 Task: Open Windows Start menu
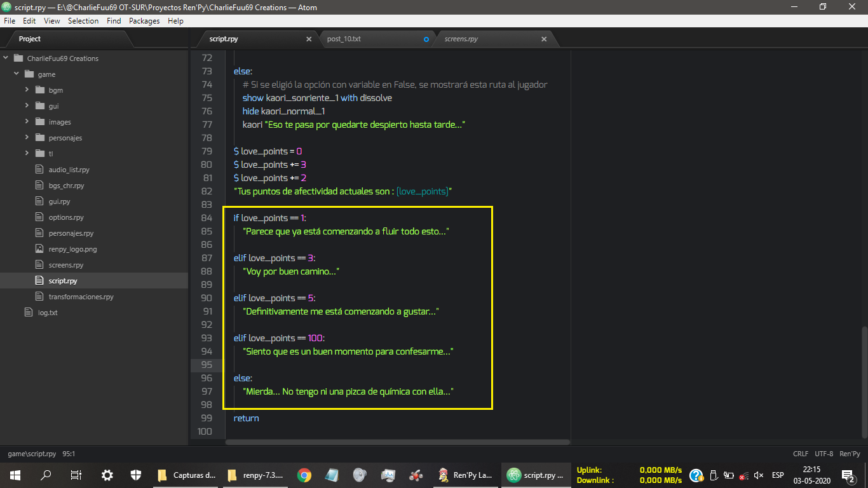(x=15, y=475)
